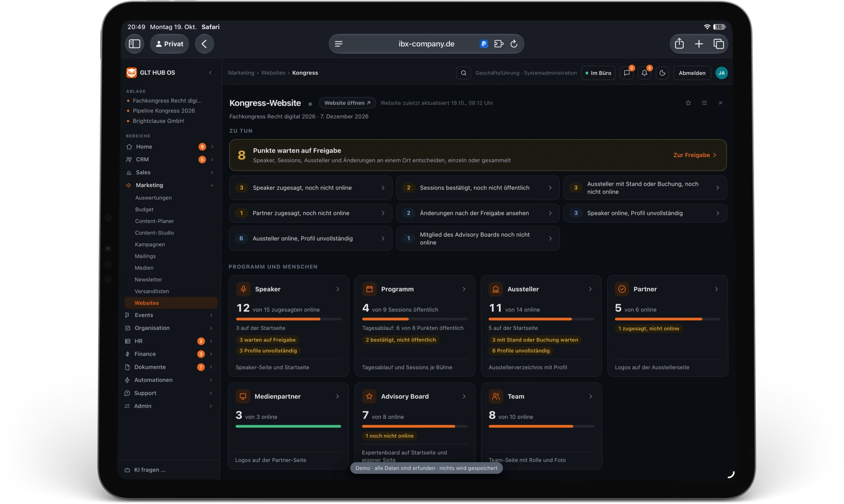Select Kampagnen in the sidebar
The width and height of the screenshot is (844, 504).
point(150,244)
